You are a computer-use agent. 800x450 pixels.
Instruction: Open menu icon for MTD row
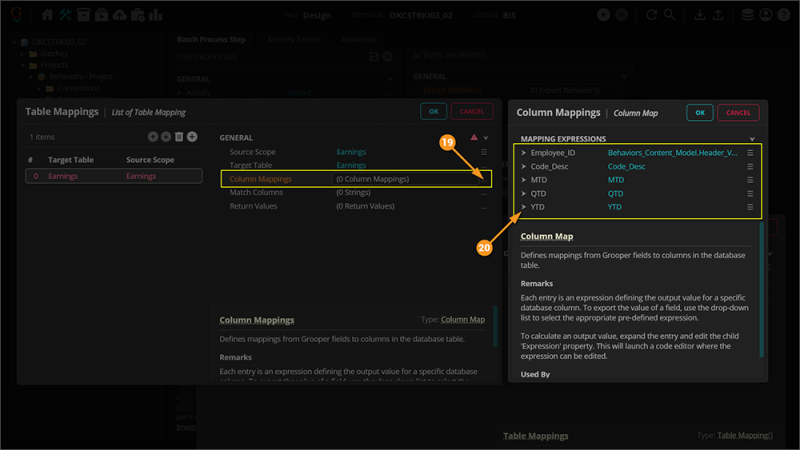[x=750, y=180]
